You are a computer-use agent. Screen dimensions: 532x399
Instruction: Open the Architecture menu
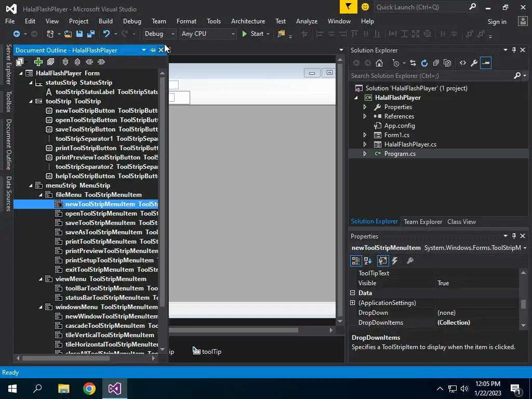click(x=248, y=21)
